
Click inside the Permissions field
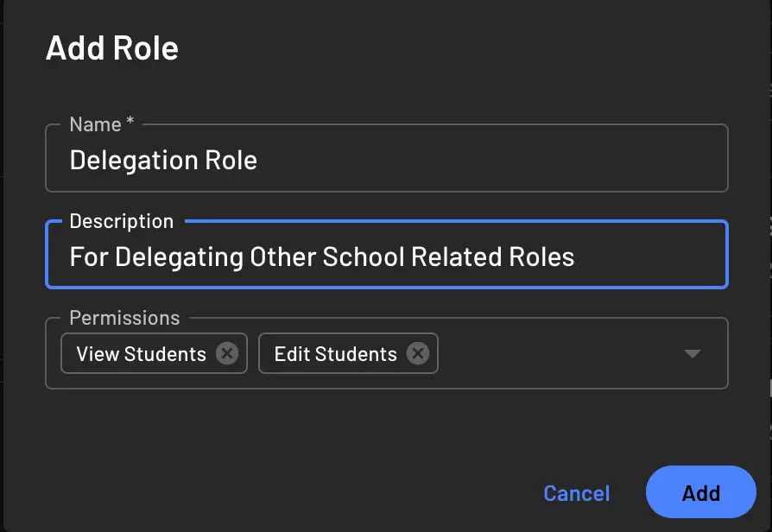coord(561,352)
